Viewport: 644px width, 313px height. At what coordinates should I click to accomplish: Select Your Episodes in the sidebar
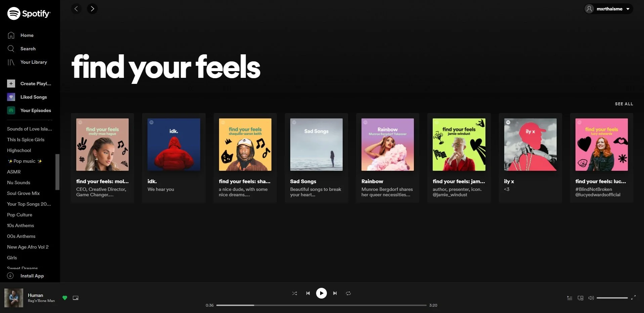pyautogui.click(x=36, y=110)
